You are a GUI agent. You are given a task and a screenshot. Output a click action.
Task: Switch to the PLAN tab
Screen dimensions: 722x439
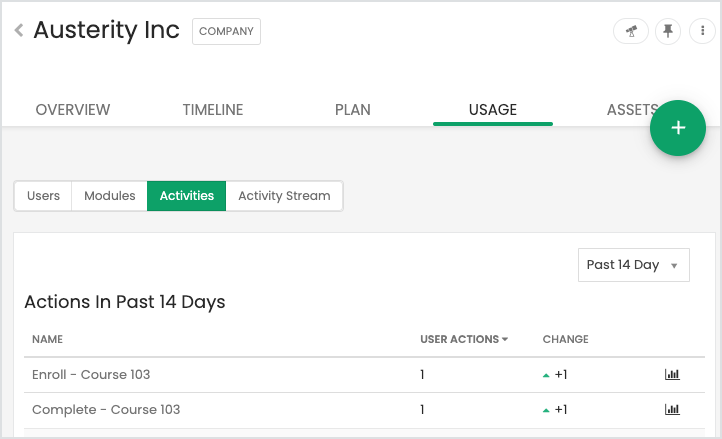tap(353, 110)
